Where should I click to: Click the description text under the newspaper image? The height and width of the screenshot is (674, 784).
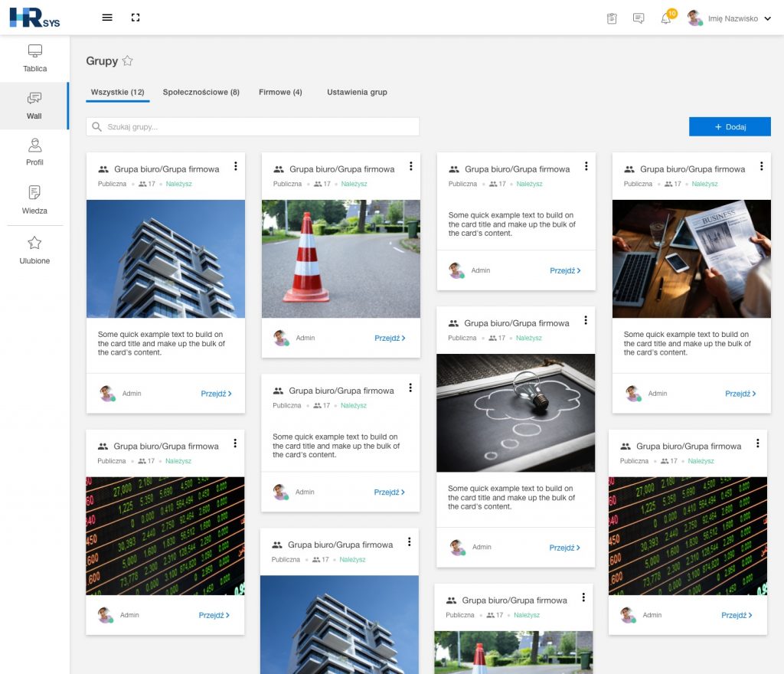pos(687,343)
